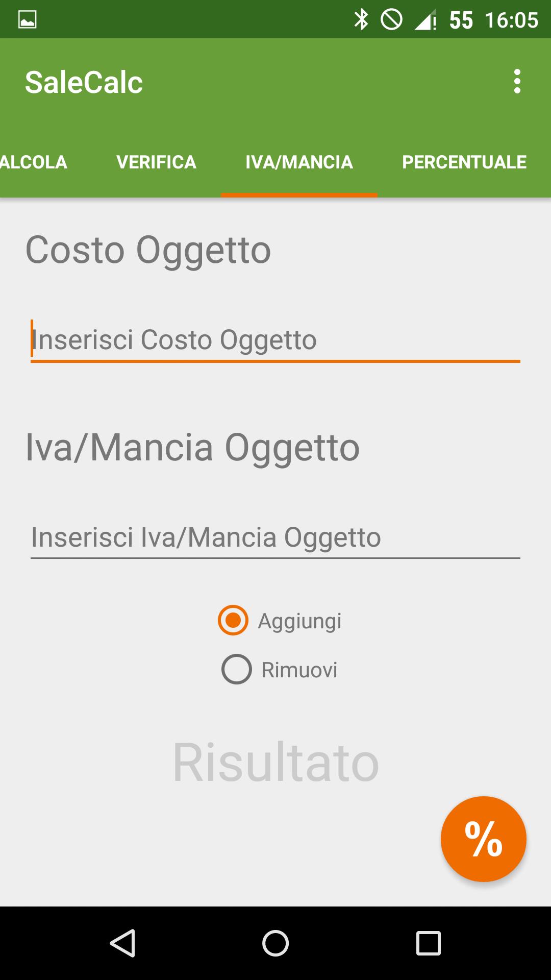Image resolution: width=551 pixels, height=980 pixels.
Task: Tap the do-not-disturb status icon
Action: pos(391,20)
